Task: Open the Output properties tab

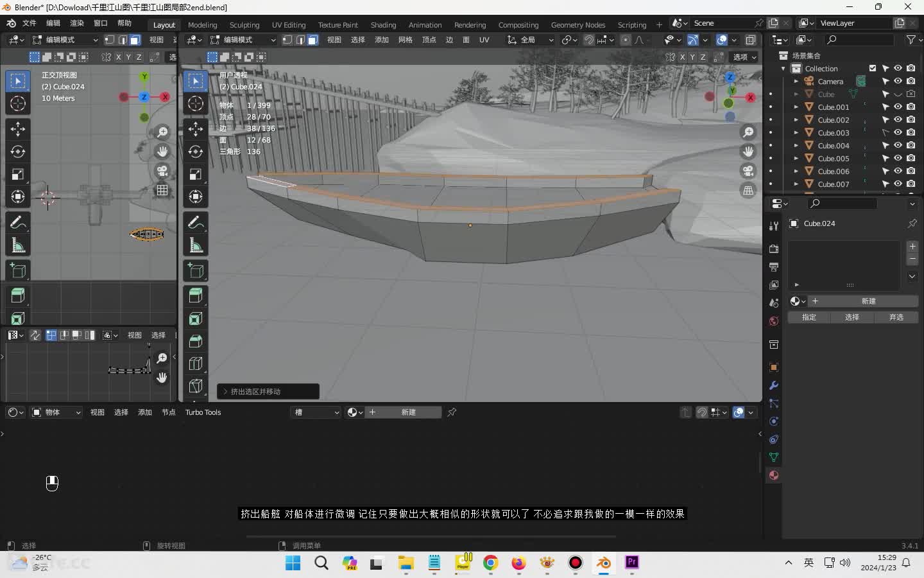Action: 774,267
